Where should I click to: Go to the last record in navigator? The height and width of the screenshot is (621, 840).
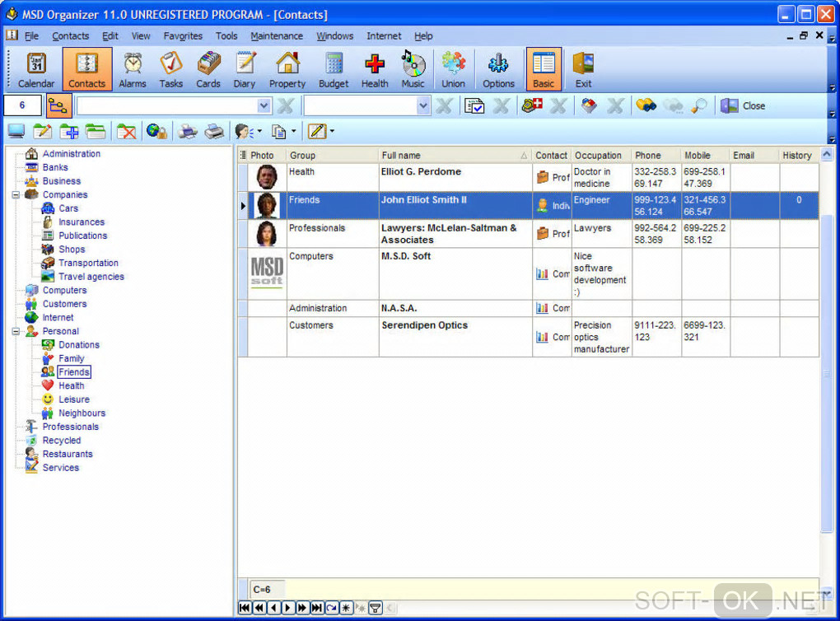coord(317,608)
